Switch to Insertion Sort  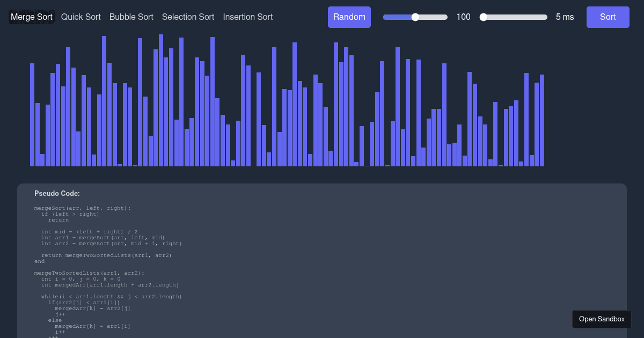(247, 17)
